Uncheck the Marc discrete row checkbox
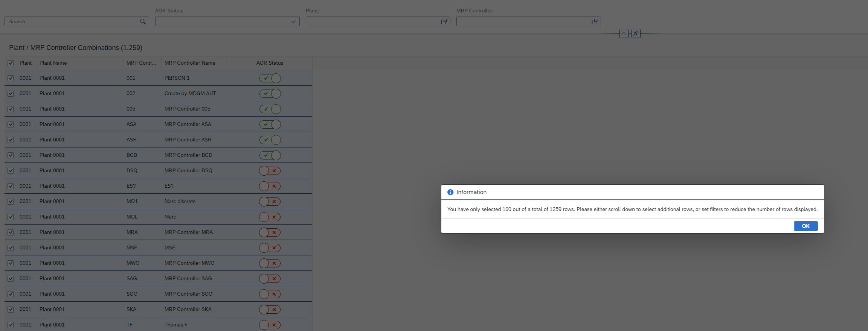The image size is (868, 331). click(11, 202)
